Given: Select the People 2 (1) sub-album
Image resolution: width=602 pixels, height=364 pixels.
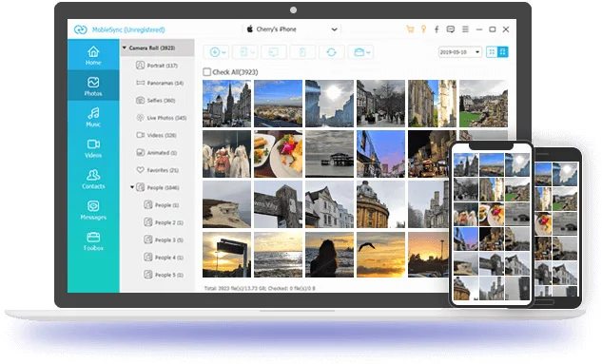Looking at the screenshot, I should tap(164, 222).
